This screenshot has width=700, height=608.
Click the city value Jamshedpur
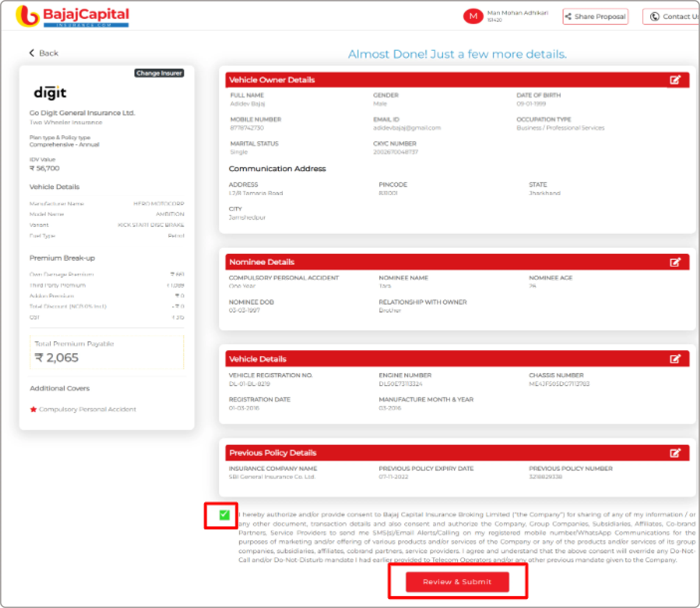coord(247,217)
